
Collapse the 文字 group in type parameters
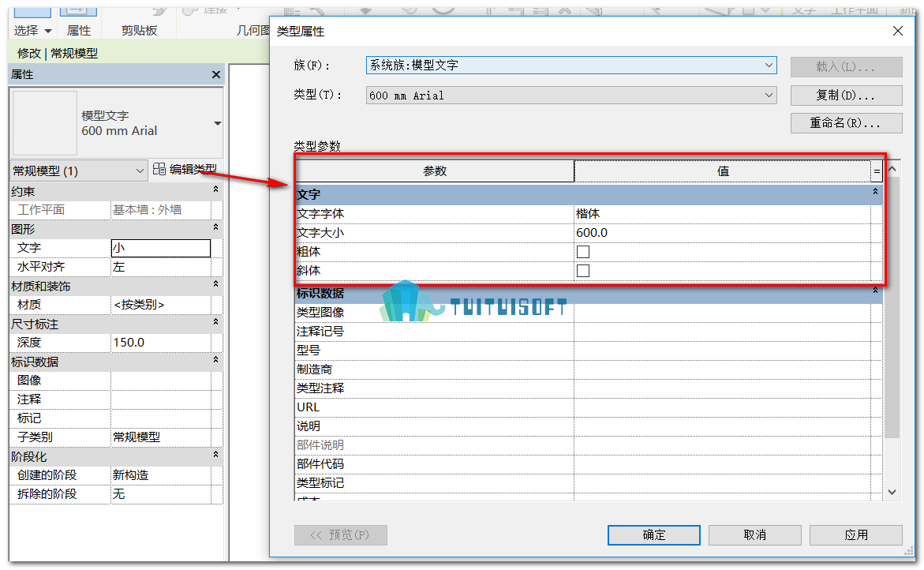click(x=875, y=192)
